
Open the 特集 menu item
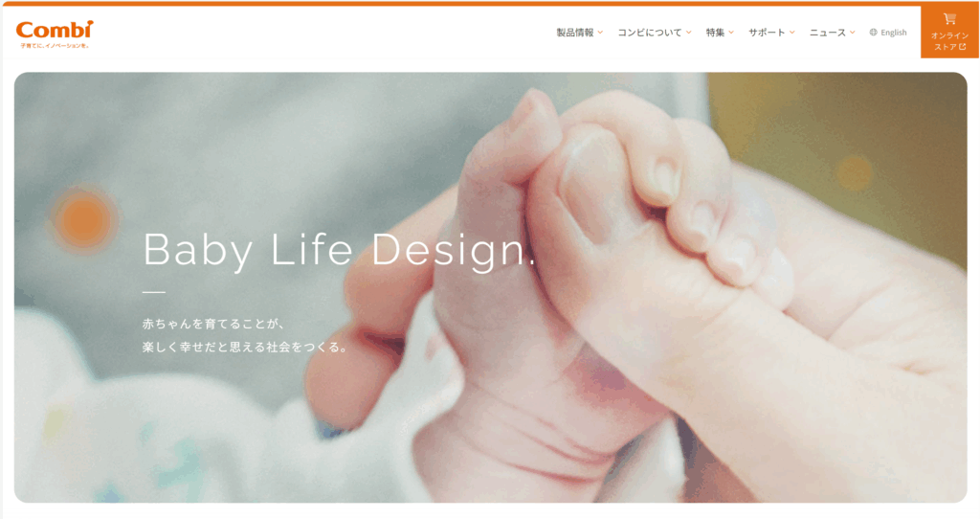pos(715,33)
